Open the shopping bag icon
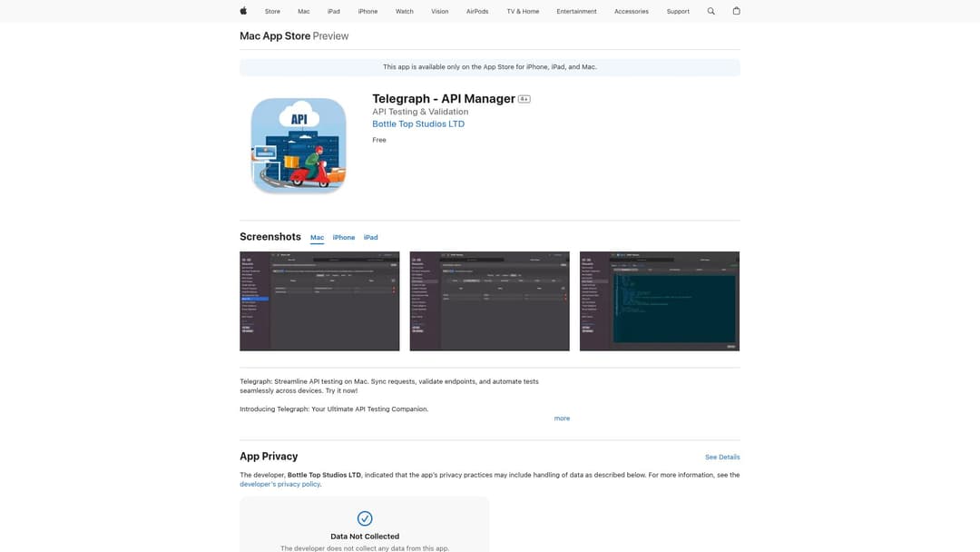 click(x=736, y=11)
